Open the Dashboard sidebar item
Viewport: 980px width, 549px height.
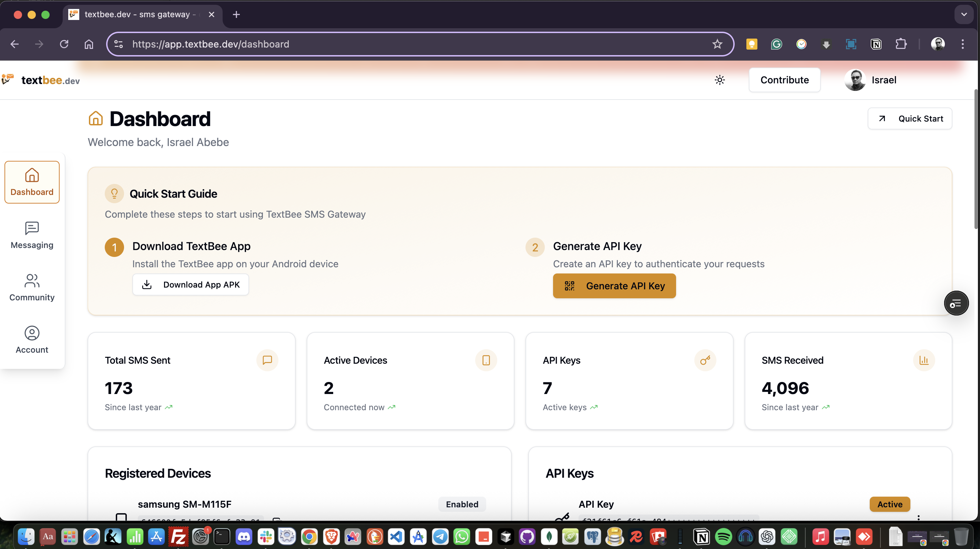coord(32,182)
